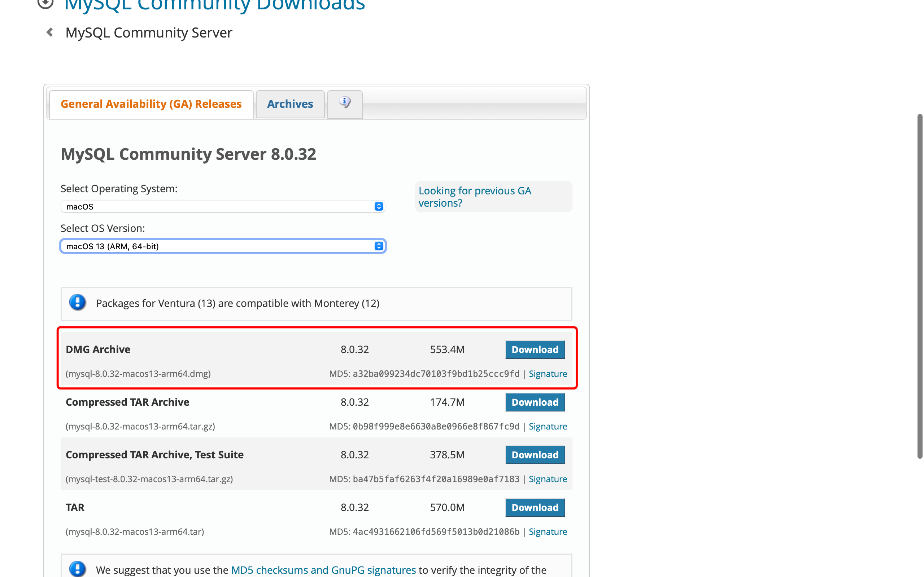Click the page's vertical scrollbar
Screen dimensions: 924x577
pos(919,286)
